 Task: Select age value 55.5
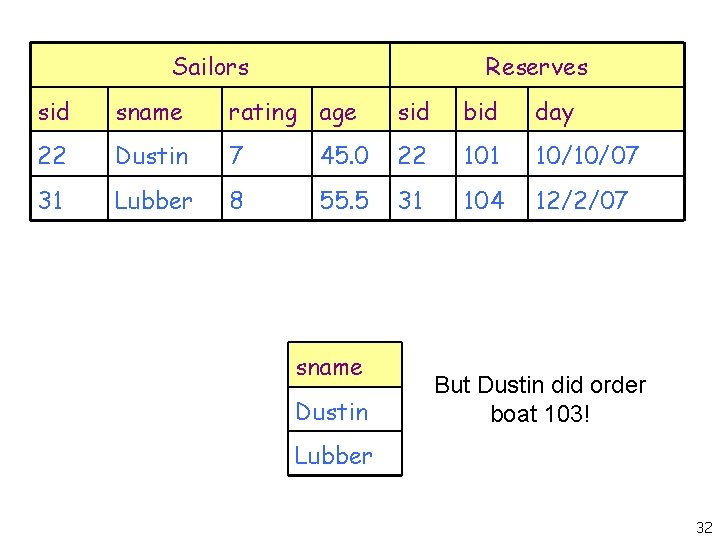345,200
